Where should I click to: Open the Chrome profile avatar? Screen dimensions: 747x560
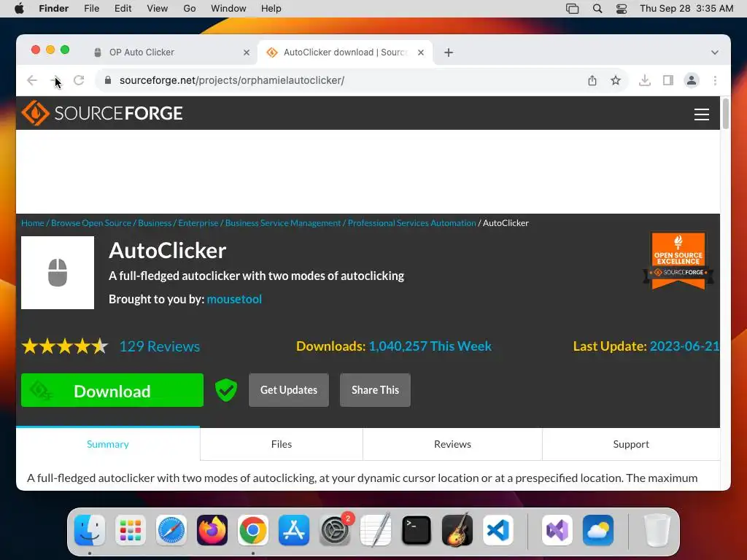[692, 80]
